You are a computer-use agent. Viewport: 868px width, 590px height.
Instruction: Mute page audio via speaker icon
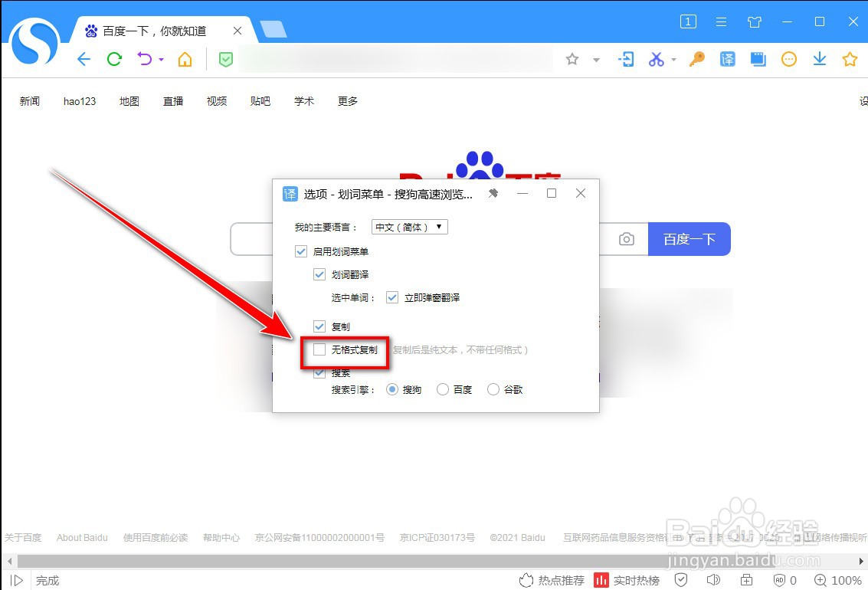tap(713, 580)
